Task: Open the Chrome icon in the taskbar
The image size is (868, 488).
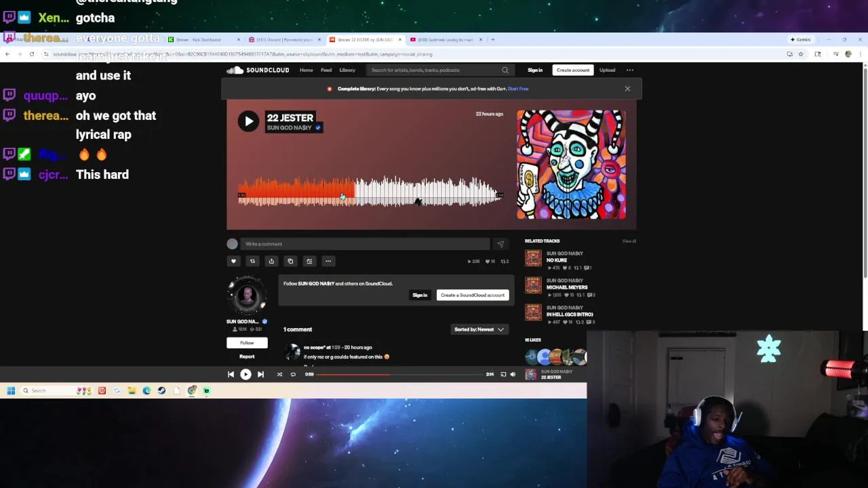Action: coord(192,390)
